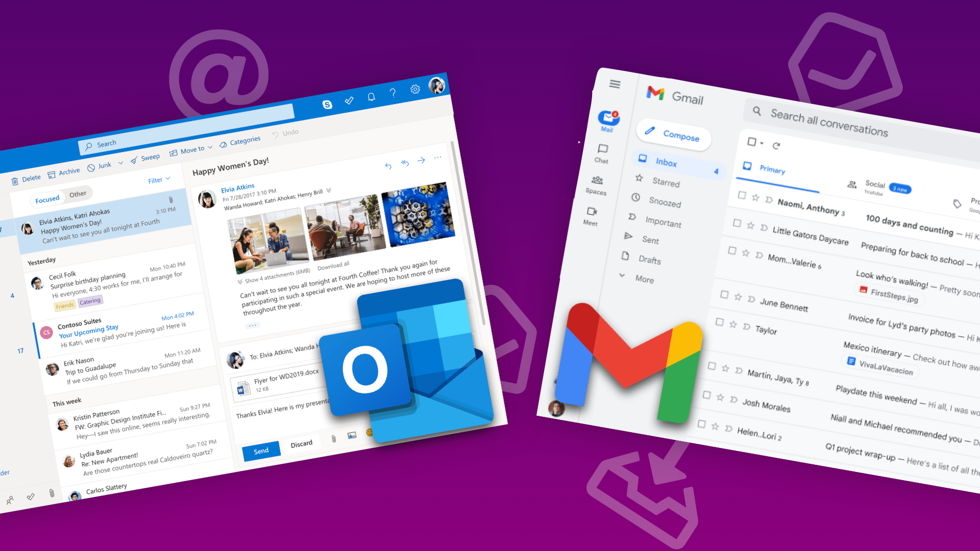
Task: Click the Outlook compose/reply icon
Action: pos(388,162)
